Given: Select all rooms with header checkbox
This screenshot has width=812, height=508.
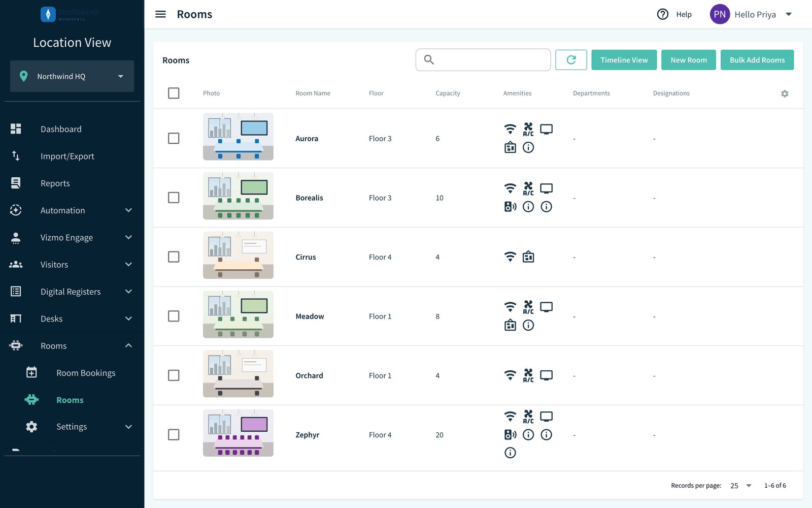Looking at the screenshot, I should click(x=174, y=93).
